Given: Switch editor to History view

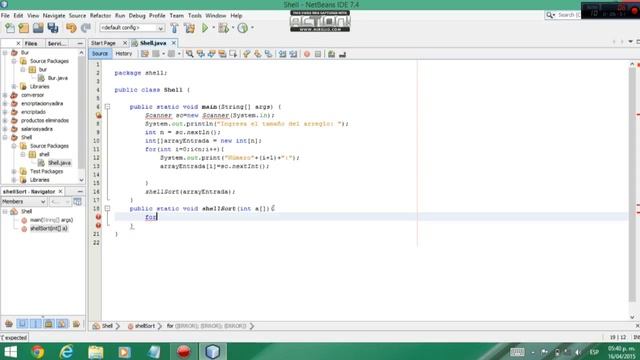Looking at the screenshot, I should click(x=124, y=54).
